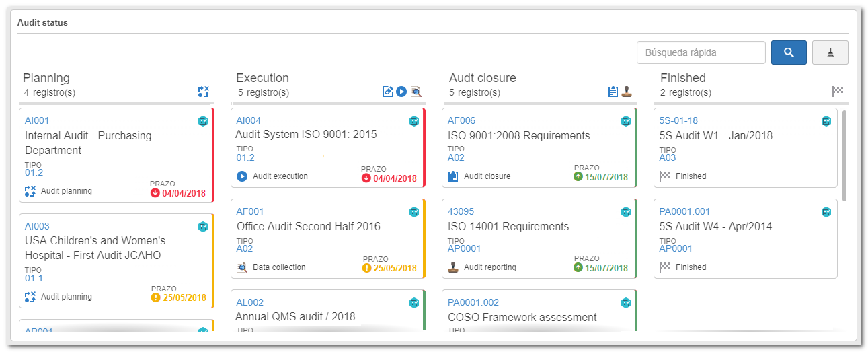Click the play icon in Execution header

[x=401, y=92]
